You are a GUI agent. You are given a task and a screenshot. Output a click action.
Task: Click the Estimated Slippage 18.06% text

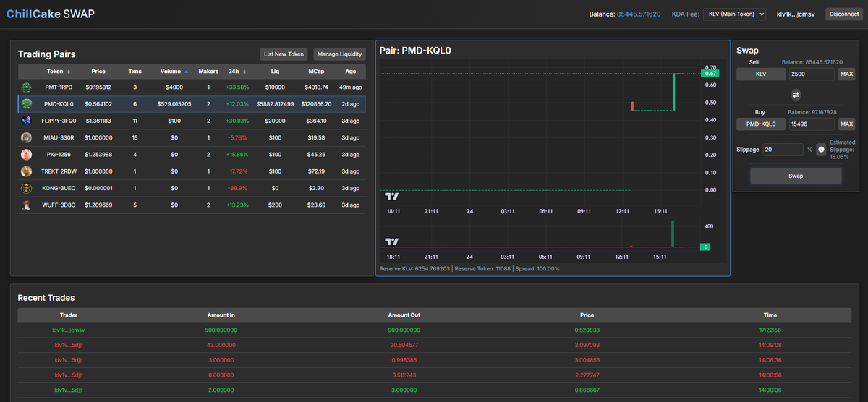[842, 150]
